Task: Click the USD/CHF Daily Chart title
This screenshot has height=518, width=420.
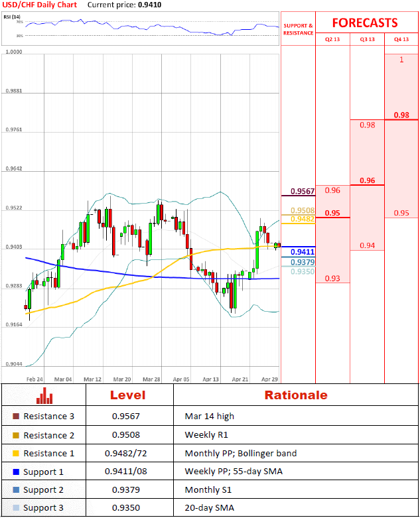Action: click(39, 5)
